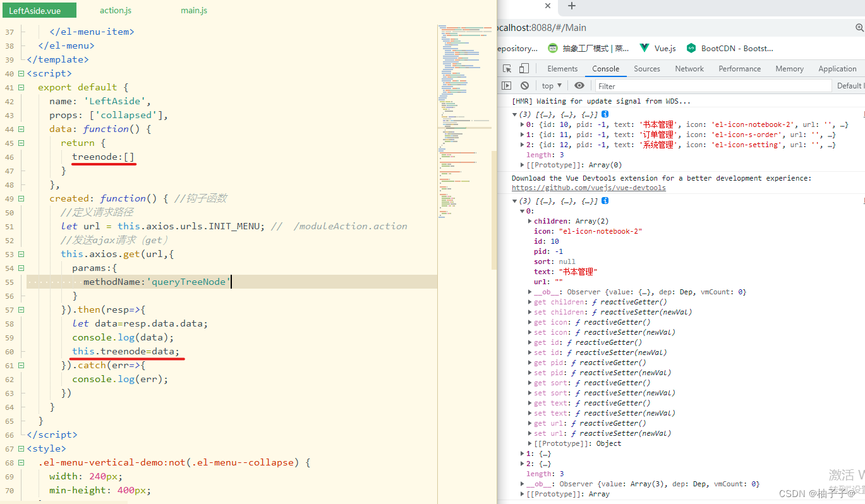This screenshot has width=865, height=504.
Task: Open a new browser tab with plus
Action: pyautogui.click(x=572, y=6)
